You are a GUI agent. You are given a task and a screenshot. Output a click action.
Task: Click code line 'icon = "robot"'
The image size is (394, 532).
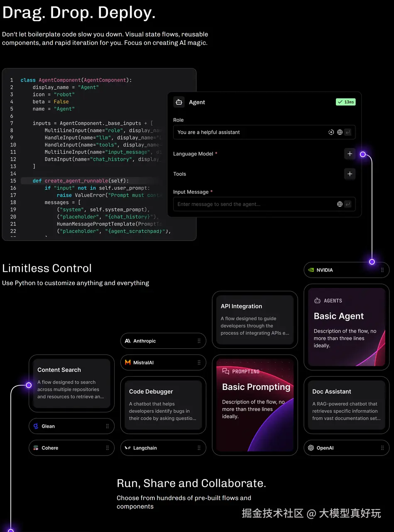(54, 94)
